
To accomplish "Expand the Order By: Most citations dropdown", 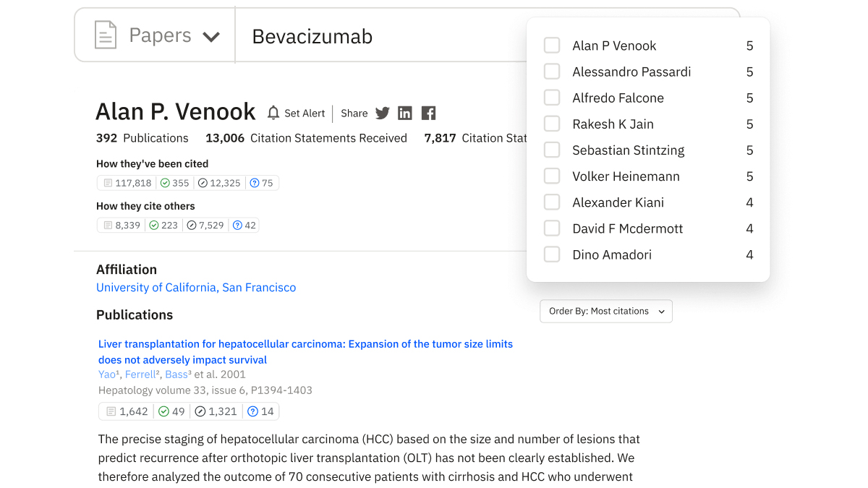I will click(x=606, y=312).
